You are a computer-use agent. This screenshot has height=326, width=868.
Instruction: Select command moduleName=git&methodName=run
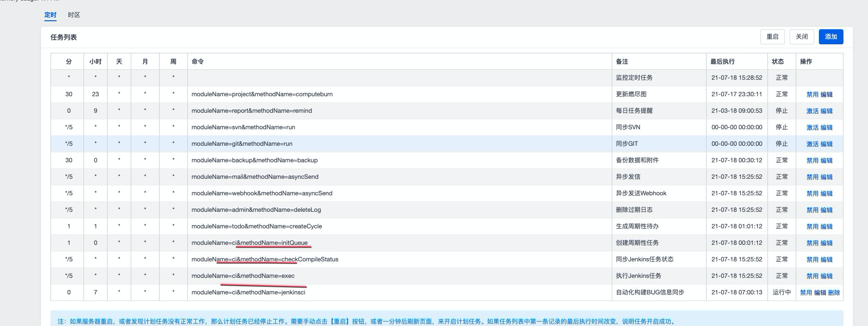coord(242,144)
